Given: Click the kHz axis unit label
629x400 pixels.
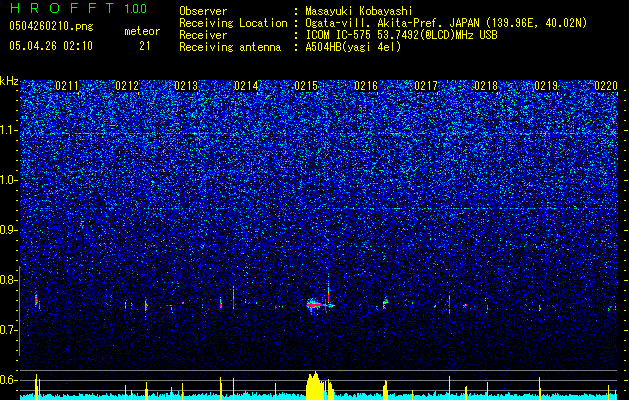Looking at the screenshot, I should 9,81.
